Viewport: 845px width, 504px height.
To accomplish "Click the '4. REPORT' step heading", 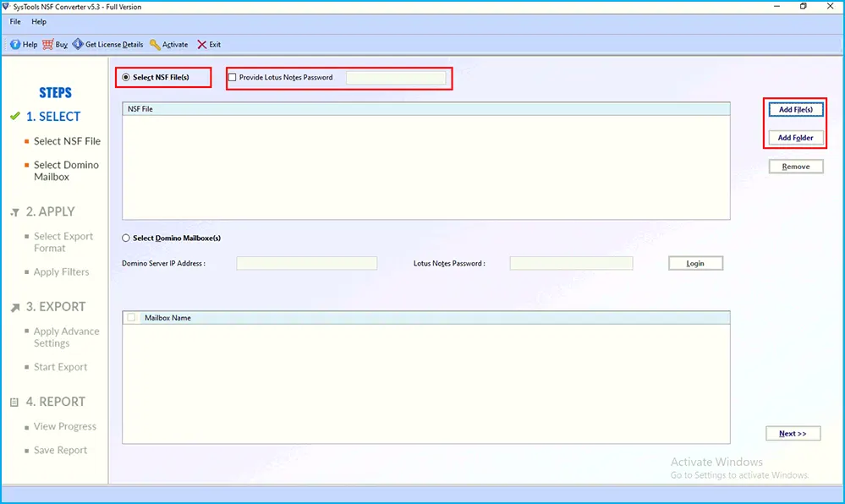I will click(x=56, y=402).
